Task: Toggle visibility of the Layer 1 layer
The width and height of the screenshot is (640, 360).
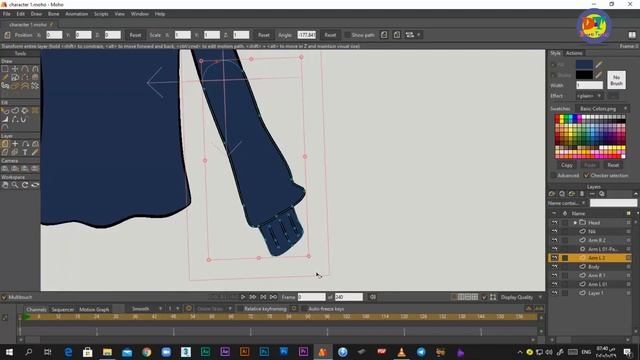Action: coord(554,293)
